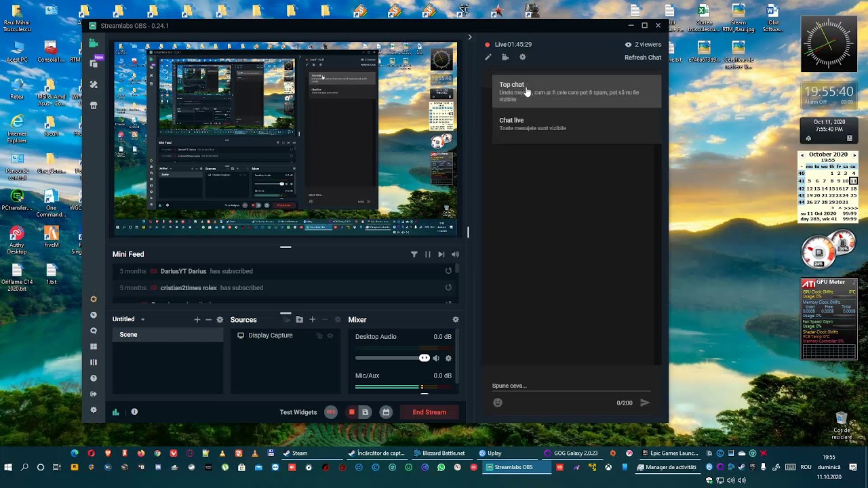Click the stream preview thumbnail
This screenshot has height=488, width=868.
click(x=286, y=139)
